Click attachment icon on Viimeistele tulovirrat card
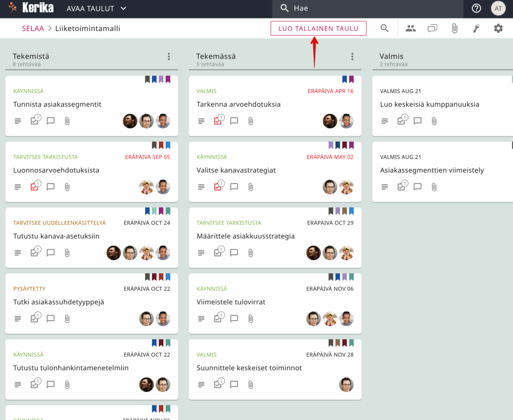Screen dimensions: 513x420 250,318
